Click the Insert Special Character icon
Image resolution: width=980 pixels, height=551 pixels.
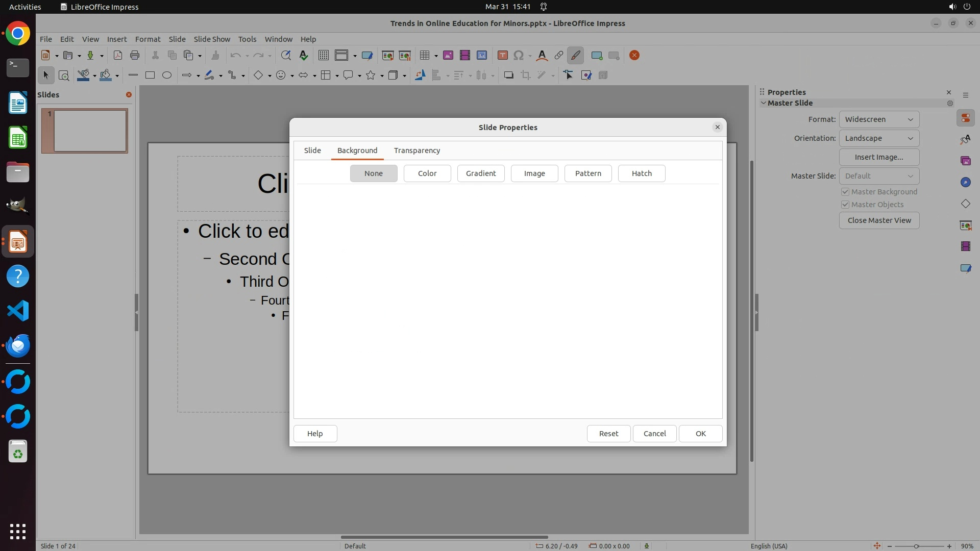coord(519,56)
